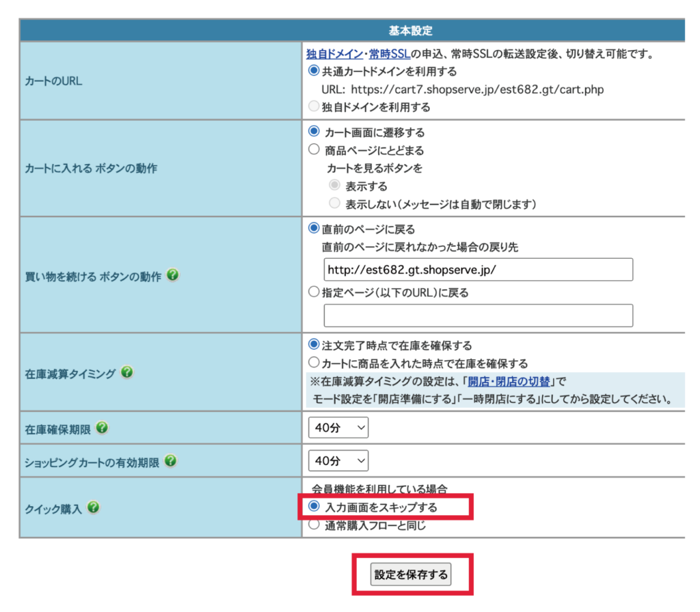700x612 pixels.
Task: Click help icon next to 在庫減算タイミング
Action: pyautogui.click(x=126, y=372)
